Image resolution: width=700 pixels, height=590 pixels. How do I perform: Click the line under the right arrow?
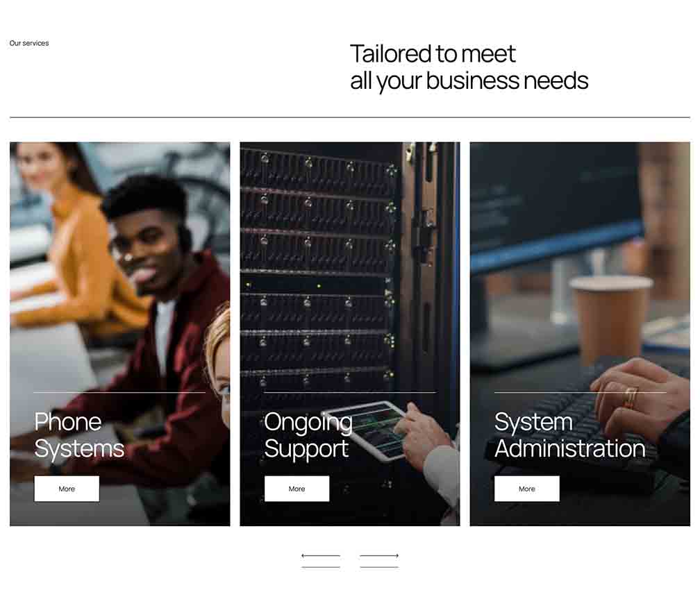point(379,567)
